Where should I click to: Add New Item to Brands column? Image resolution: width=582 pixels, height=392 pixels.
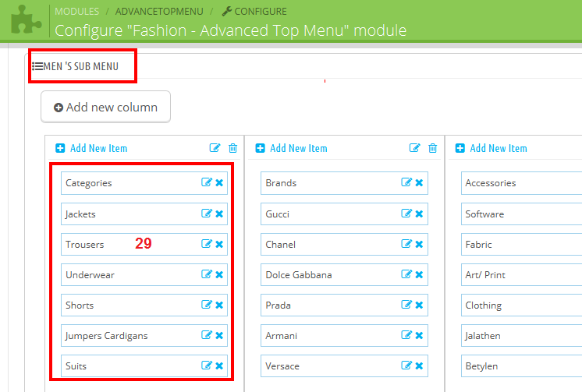pyautogui.click(x=291, y=148)
